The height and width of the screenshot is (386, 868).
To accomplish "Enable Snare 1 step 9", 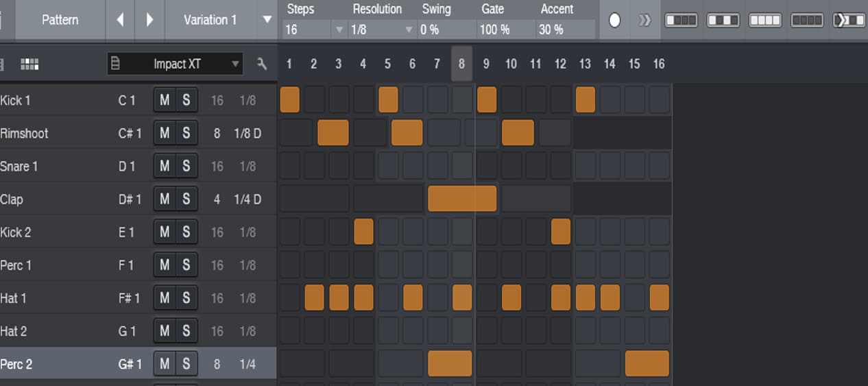I will pos(487,166).
